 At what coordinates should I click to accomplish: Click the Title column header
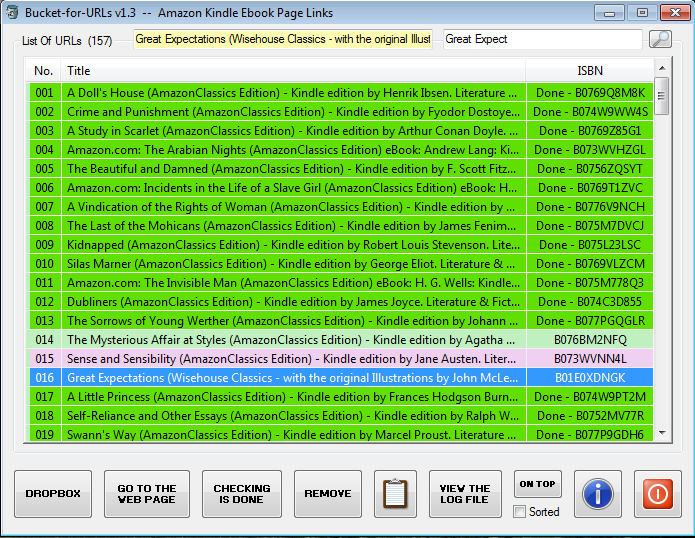(x=293, y=71)
